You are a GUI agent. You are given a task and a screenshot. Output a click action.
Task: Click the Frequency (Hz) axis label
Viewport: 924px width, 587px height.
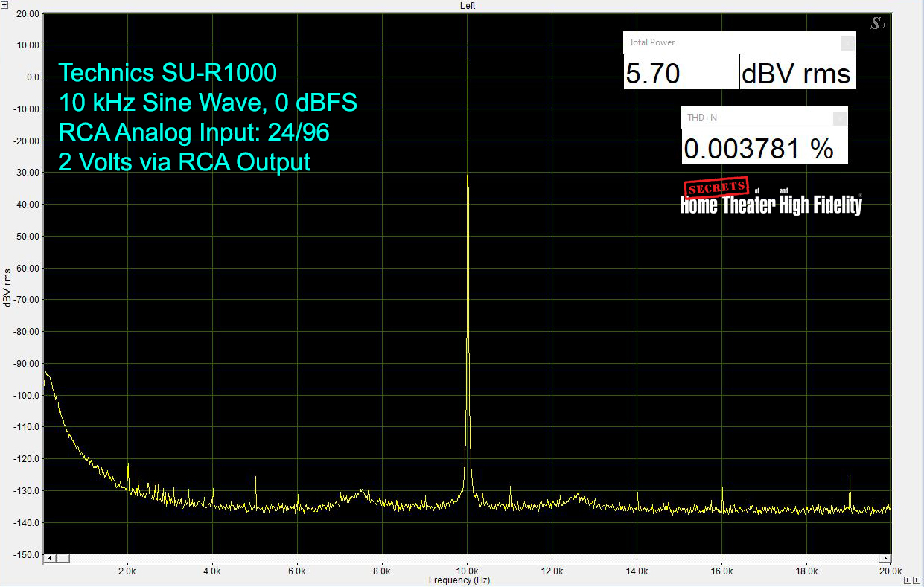(x=459, y=580)
